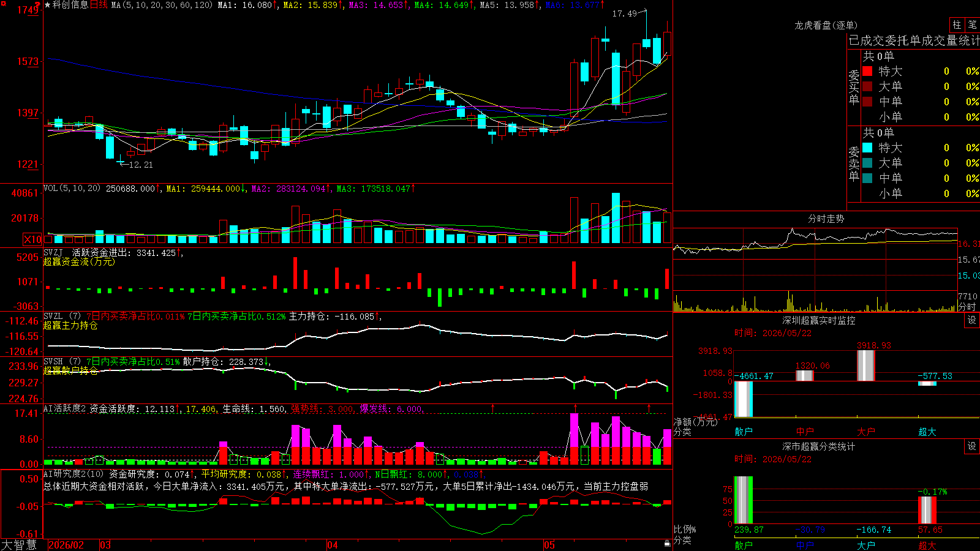The image size is (980, 551).
Task: Click the 已成交委托单成交量统计 header
Action: click(914, 40)
